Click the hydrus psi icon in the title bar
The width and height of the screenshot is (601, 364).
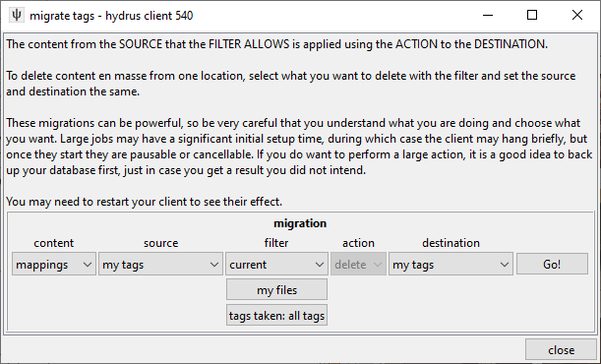(x=17, y=16)
